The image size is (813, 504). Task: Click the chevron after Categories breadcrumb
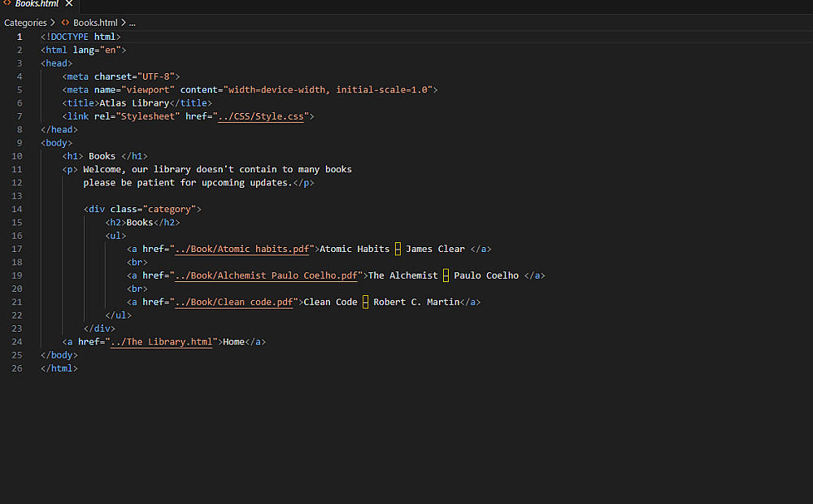point(54,23)
